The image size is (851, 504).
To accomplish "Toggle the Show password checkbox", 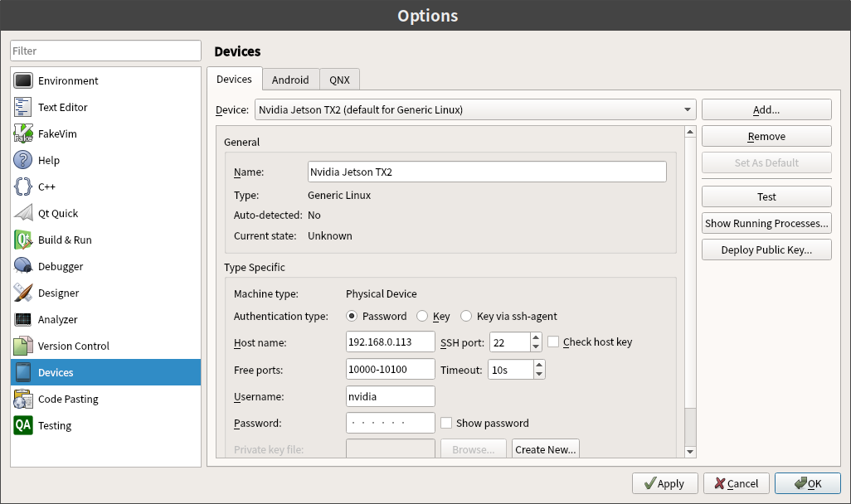I will [x=446, y=423].
